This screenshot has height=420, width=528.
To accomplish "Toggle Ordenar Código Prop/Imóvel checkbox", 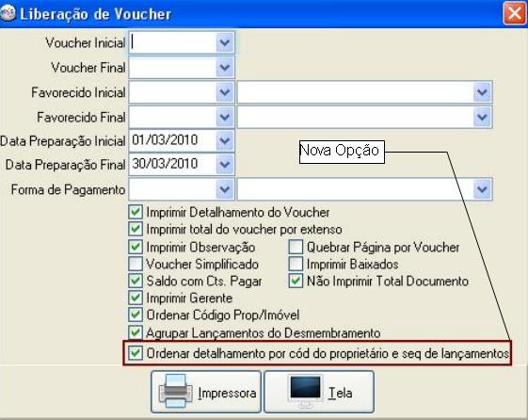I will coord(136,315).
